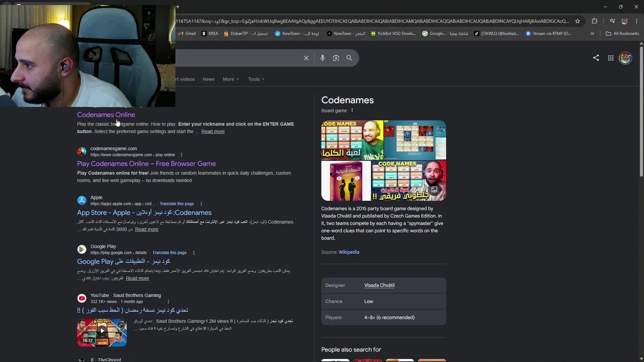Image resolution: width=644 pixels, height=362 pixels.
Task: Open the KREA bookmark
Action: [209, 34]
